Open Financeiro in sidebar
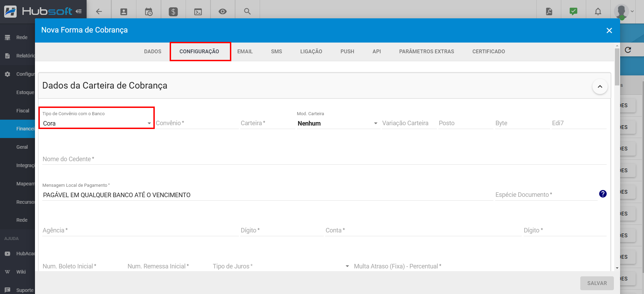This screenshot has width=644, height=294. point(17,129)
